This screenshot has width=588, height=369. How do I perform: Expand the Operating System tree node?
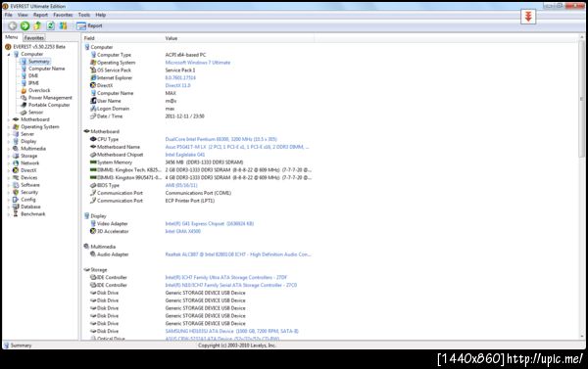coord(9,127)
